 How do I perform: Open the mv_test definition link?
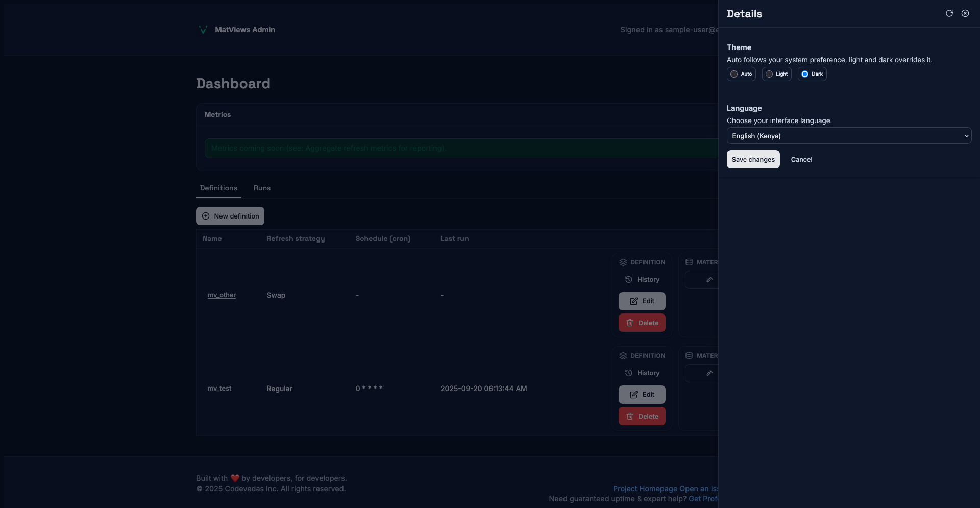coord(219,389)
